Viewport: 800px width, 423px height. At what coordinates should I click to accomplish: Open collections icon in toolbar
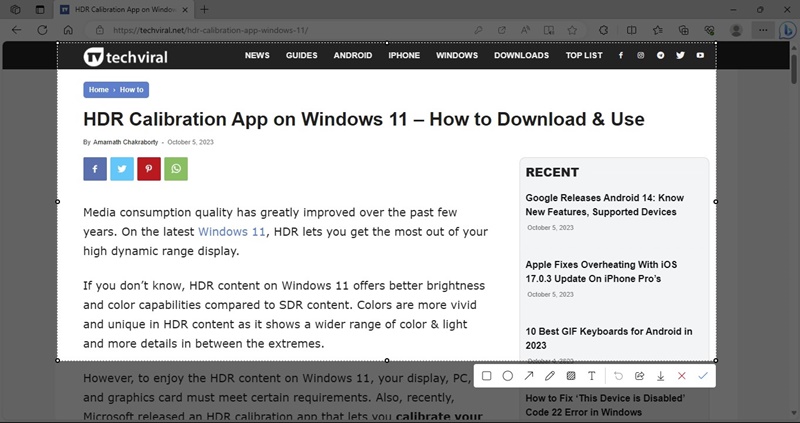click(684, 30)
